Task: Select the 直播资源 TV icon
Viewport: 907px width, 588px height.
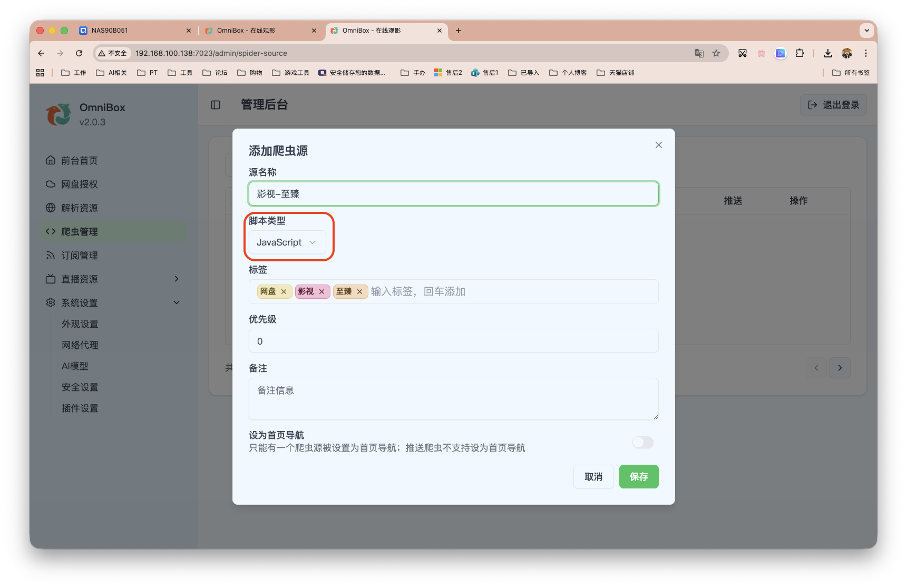Action: 50,279
